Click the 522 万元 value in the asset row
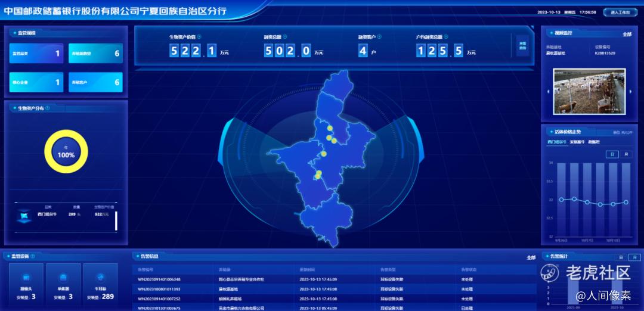 pos(101,214)
